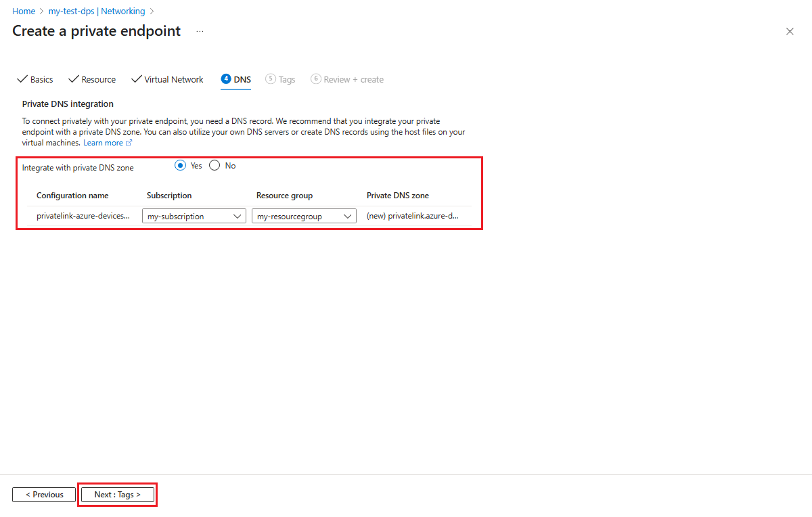Click the step 6 circle on Review + create
This screenshot has height=517, width=812.
[316, 79]
